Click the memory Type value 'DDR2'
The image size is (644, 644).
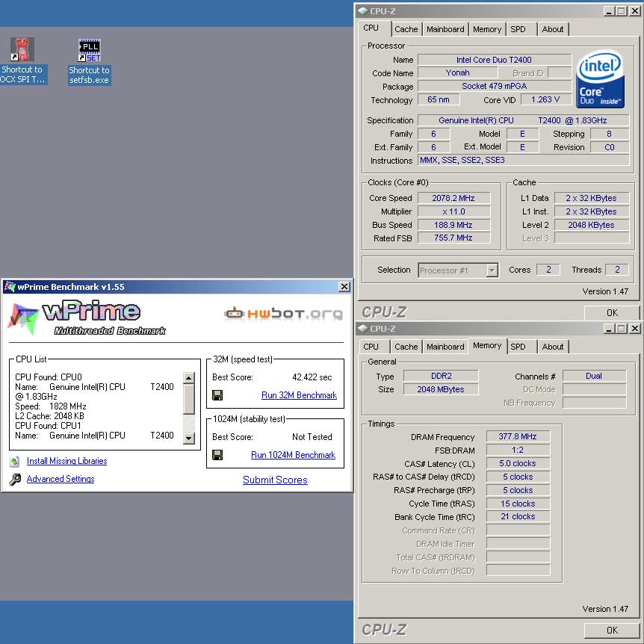click(441, 376)
